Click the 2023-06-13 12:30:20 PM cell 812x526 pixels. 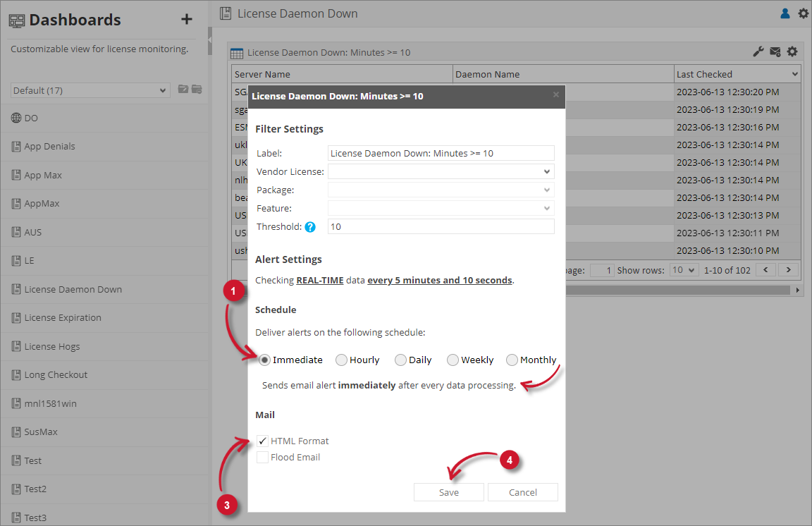pos(737,92)
